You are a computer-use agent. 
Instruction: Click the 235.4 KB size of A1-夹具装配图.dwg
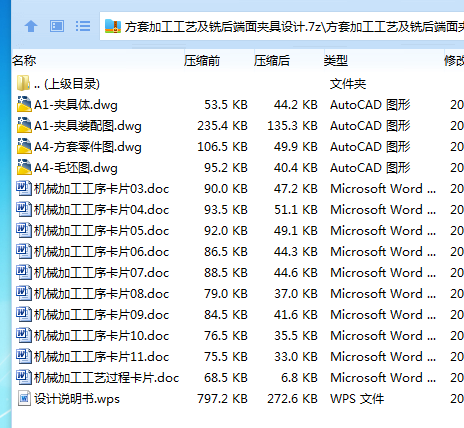tap(222, 126)
